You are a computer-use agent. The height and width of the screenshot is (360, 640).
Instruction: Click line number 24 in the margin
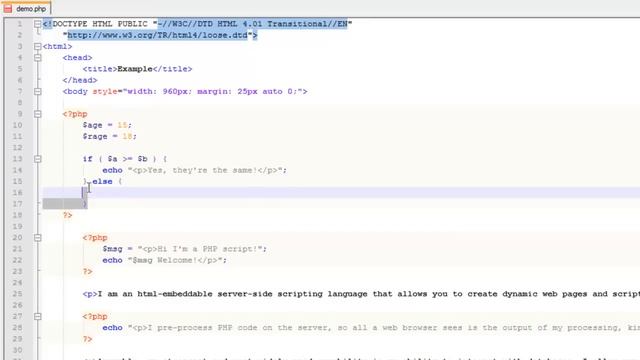pyautogui.click(x=18, y=283)
